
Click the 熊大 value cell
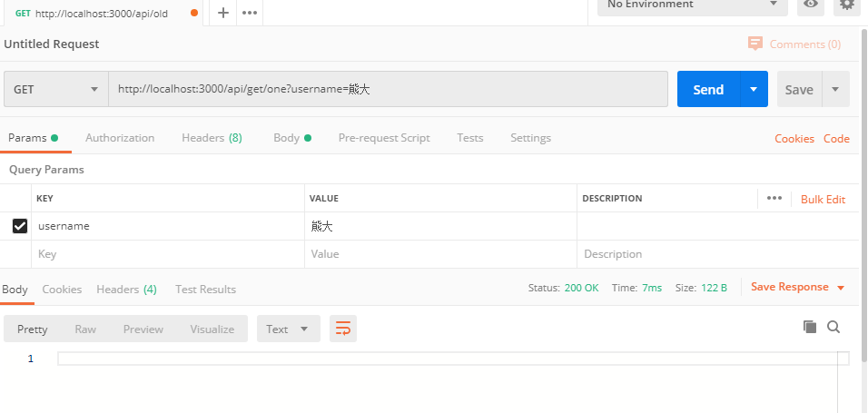440,226
